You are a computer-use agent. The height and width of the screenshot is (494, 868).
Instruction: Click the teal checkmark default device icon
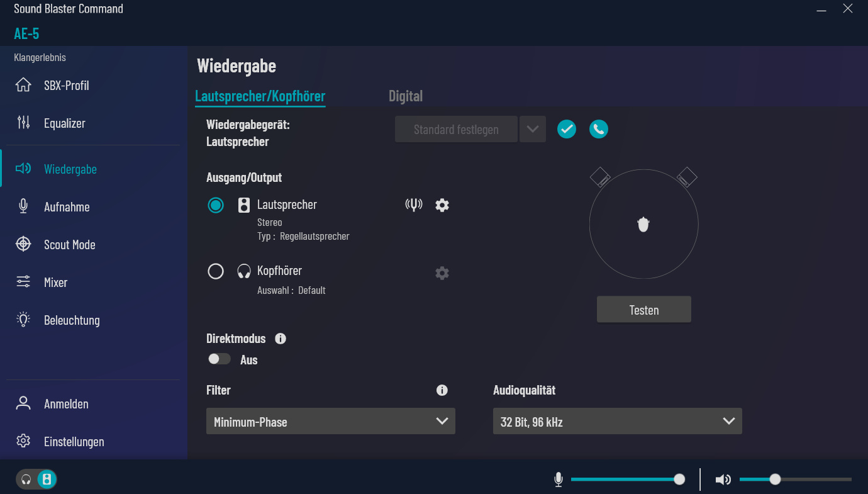point(567,129)
